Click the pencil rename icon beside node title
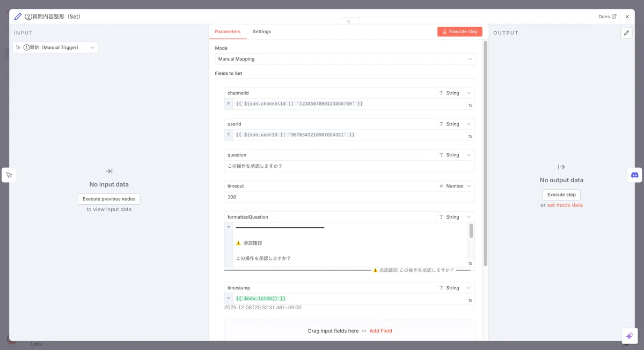 coord(18,17)
